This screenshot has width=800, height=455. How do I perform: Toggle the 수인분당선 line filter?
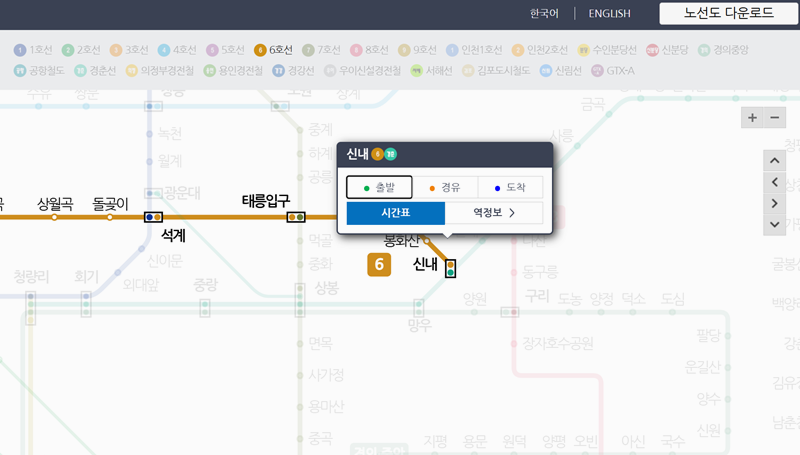pyautogui.click(x=607, y=50)
